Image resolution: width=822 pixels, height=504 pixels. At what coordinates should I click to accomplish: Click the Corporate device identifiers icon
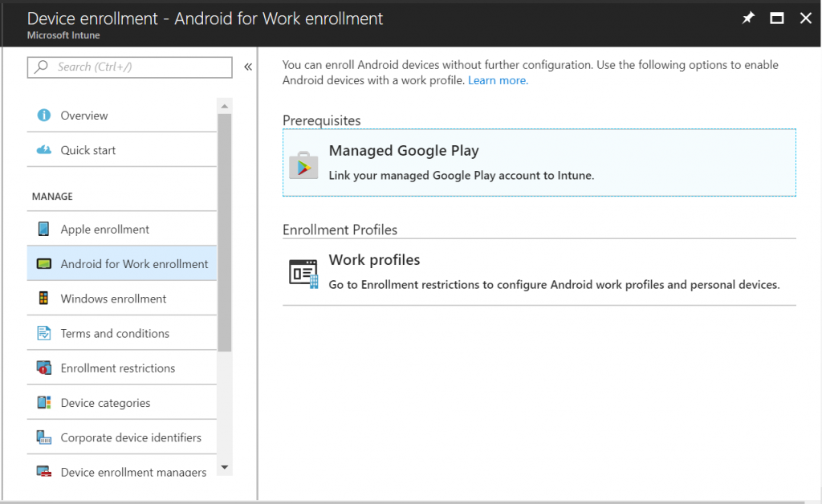44,437
